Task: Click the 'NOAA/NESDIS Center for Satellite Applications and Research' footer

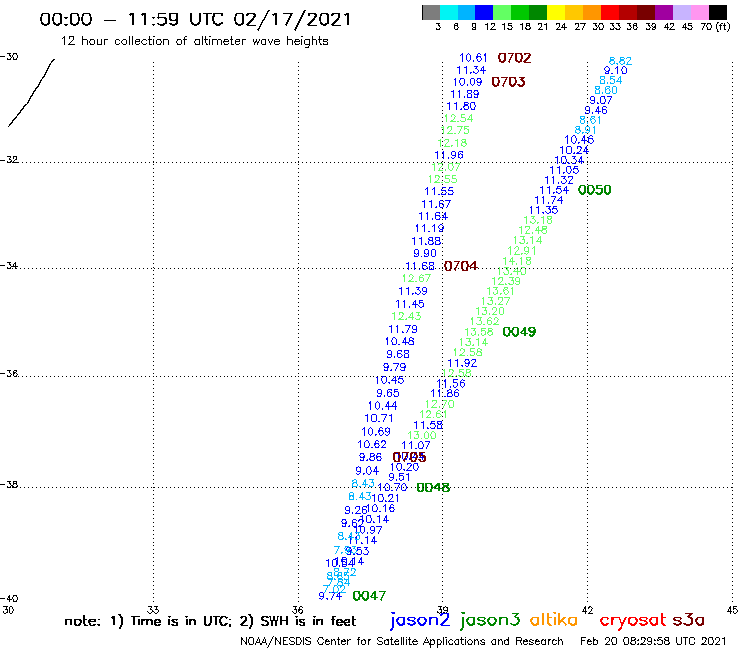Action: pos(402,642)
